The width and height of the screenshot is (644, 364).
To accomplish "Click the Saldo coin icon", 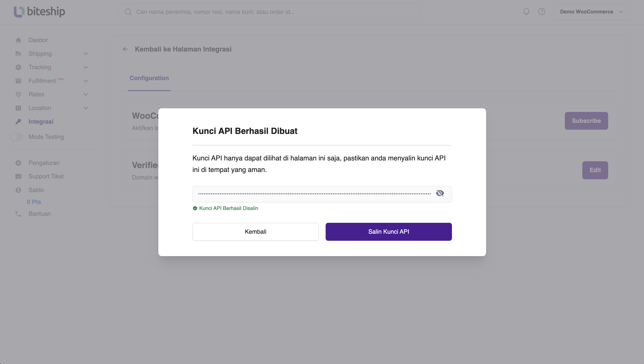I will 18,190.
